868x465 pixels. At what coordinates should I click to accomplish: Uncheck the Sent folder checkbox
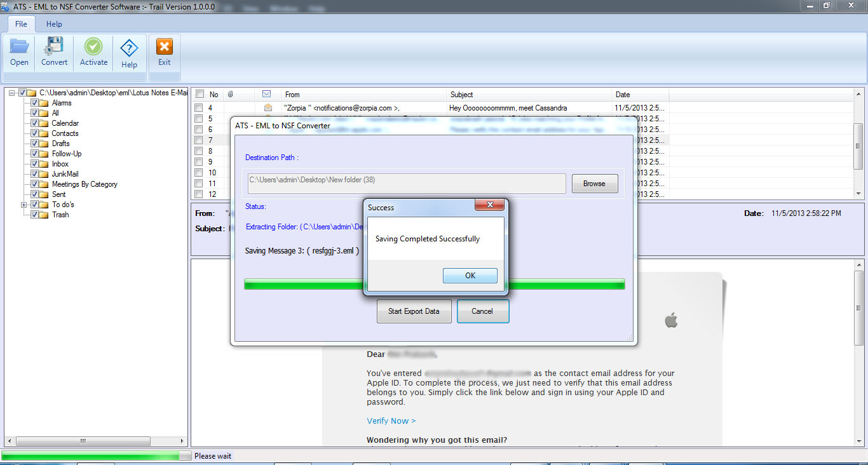pyautogui.click(x=35, y=194)
